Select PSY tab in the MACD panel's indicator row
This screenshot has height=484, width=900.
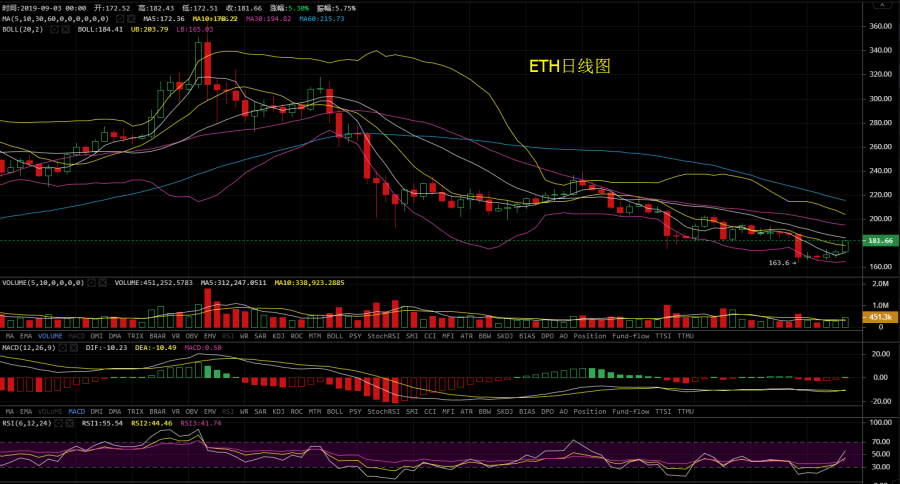[x=355, y=412]
